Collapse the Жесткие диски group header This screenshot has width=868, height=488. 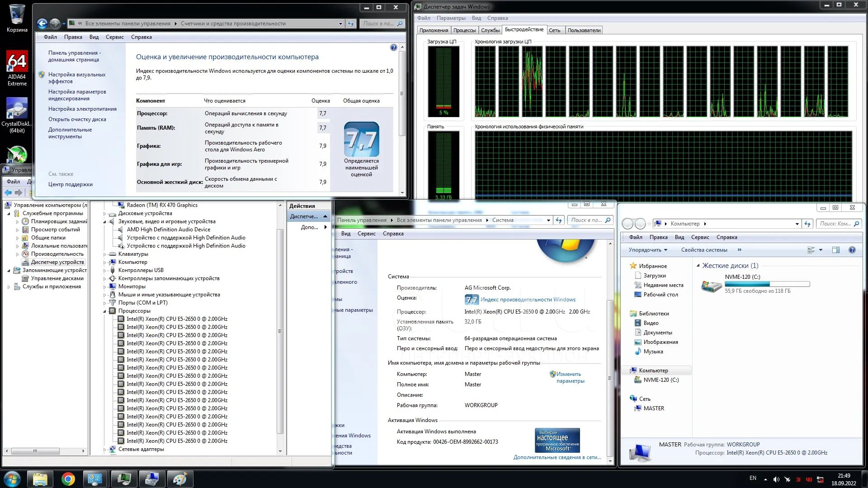tap(698, 266)
